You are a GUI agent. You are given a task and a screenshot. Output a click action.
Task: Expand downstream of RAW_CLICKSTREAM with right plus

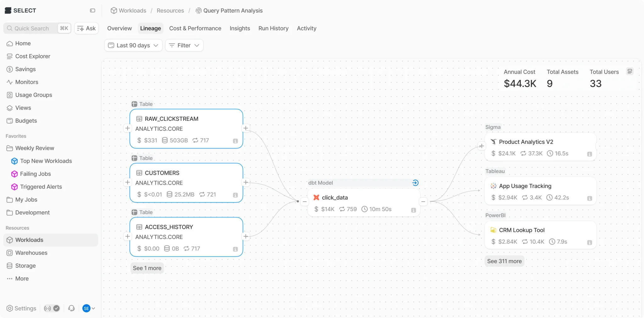coord(246,128)
